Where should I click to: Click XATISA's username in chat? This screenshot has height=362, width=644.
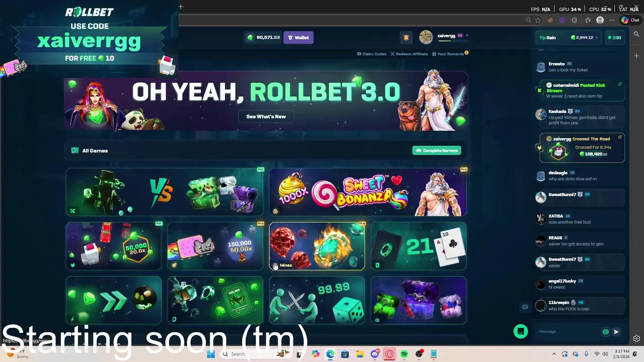555,216
